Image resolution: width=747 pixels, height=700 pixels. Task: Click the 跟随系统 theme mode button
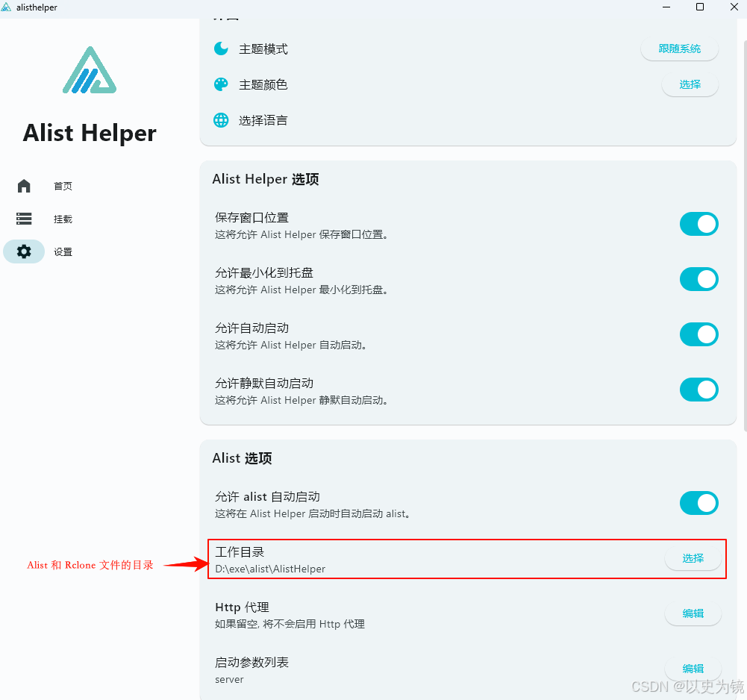click(679, 49)
